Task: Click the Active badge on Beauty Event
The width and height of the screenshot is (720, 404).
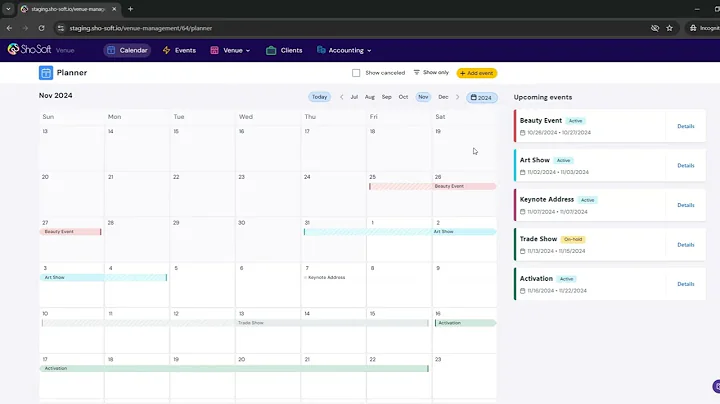Action: (x=575, y=121)
